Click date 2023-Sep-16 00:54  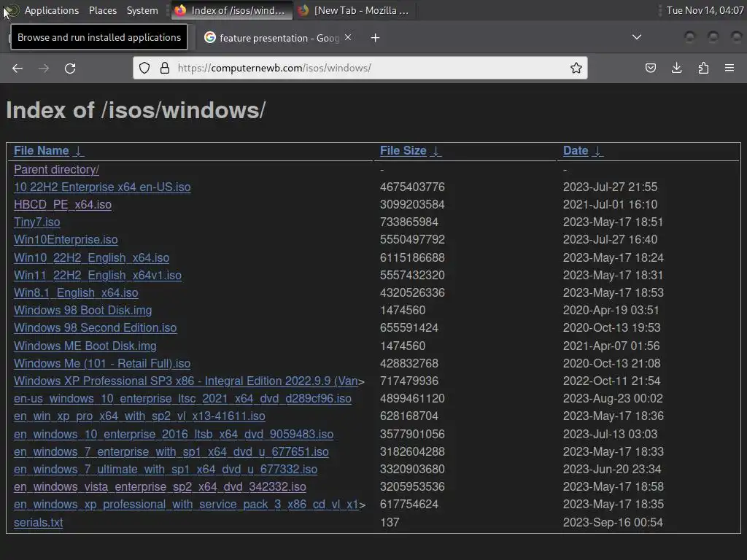click(613, 522)
